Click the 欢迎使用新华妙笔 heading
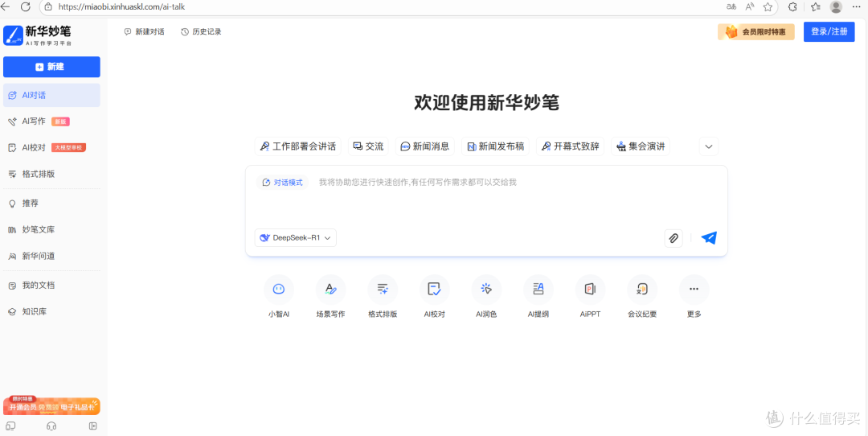868x436 pixels. tap(486, 103)
